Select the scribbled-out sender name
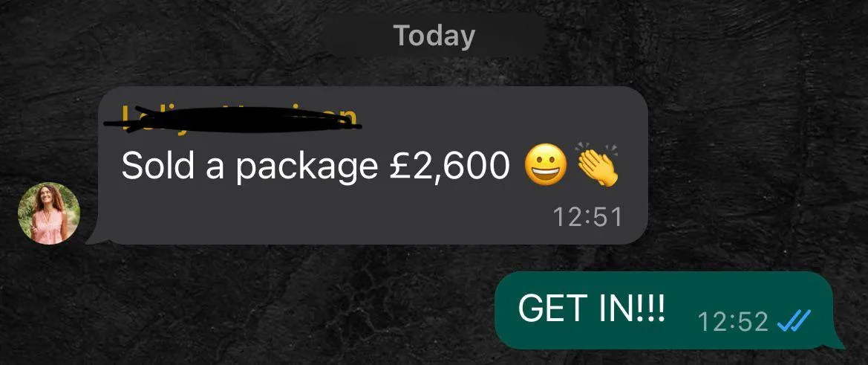Image resolution: width=868 pixels, height=365 pixels. [x=232, y=120]
